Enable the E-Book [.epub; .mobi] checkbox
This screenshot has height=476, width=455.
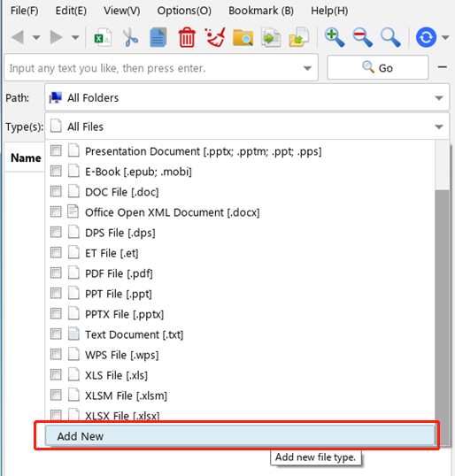pos(56,171)
